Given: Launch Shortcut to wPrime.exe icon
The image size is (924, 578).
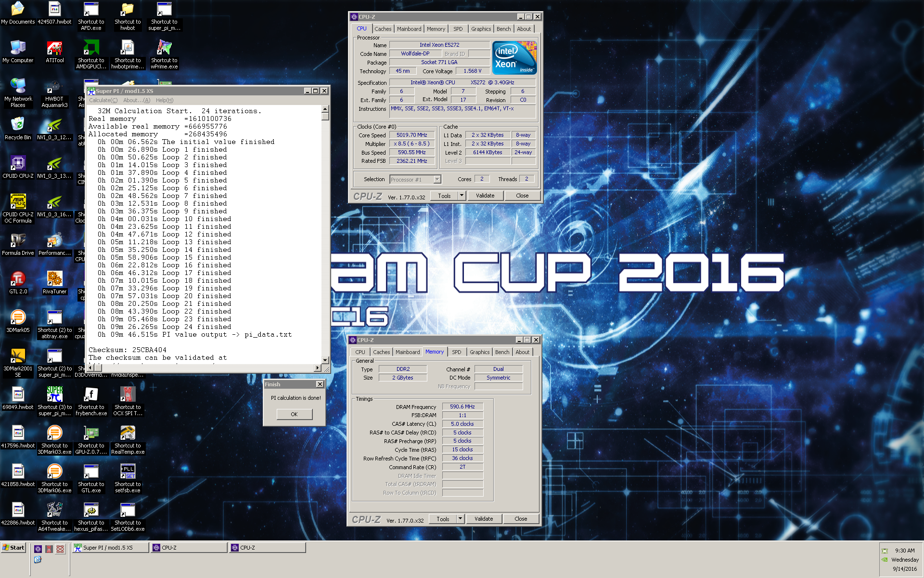Looking at the screenshot, I should (164, 54).
